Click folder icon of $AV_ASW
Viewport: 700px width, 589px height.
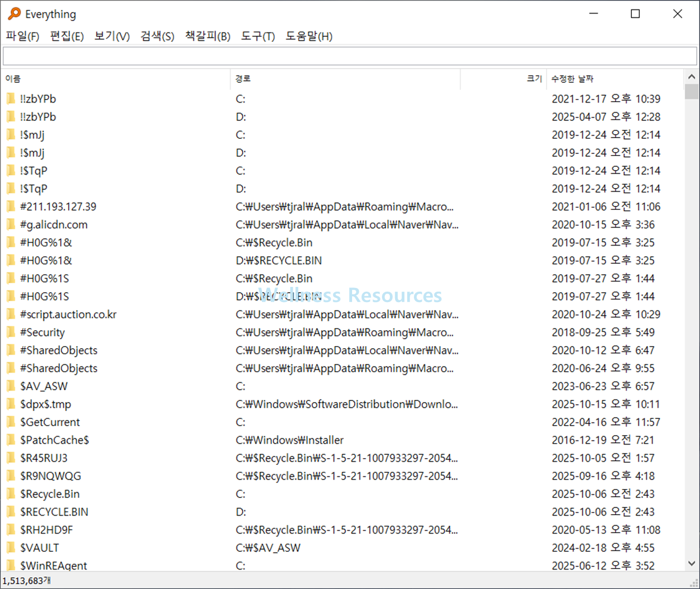11,386
